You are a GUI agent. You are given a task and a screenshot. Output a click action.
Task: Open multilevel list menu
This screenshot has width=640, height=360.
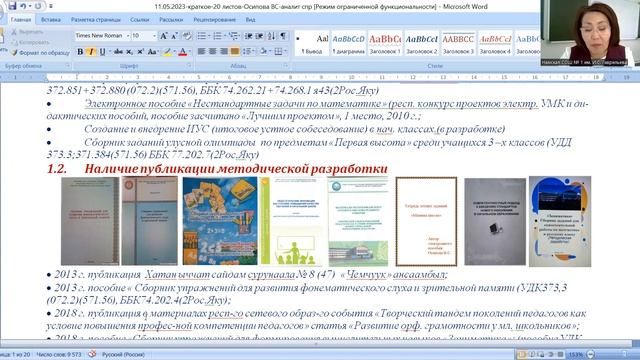tap(233, 36)
